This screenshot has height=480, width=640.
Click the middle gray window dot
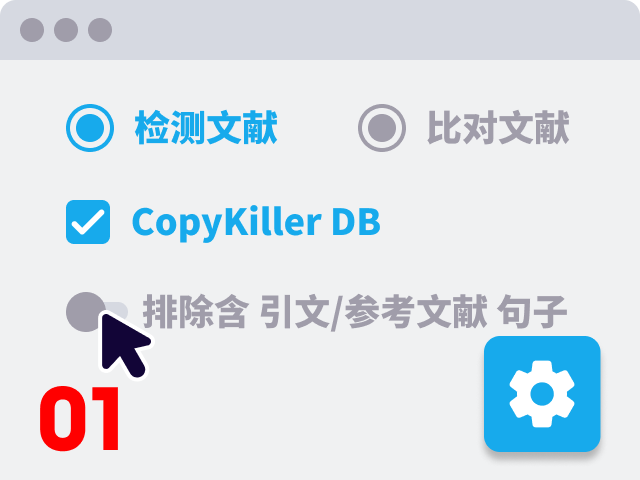tap(66, 30)
